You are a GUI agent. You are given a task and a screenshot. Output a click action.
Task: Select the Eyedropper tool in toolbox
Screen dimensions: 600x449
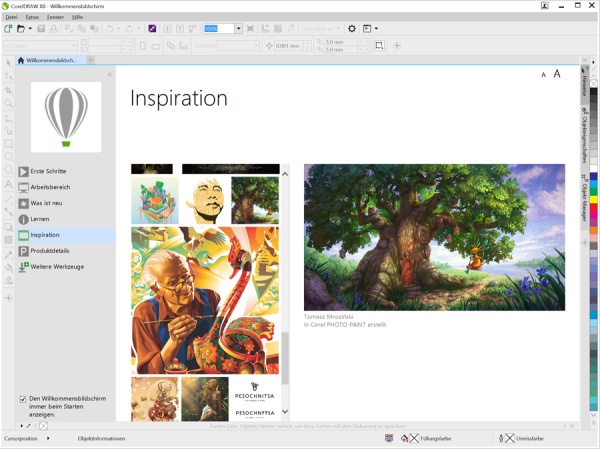click(8, 255)
